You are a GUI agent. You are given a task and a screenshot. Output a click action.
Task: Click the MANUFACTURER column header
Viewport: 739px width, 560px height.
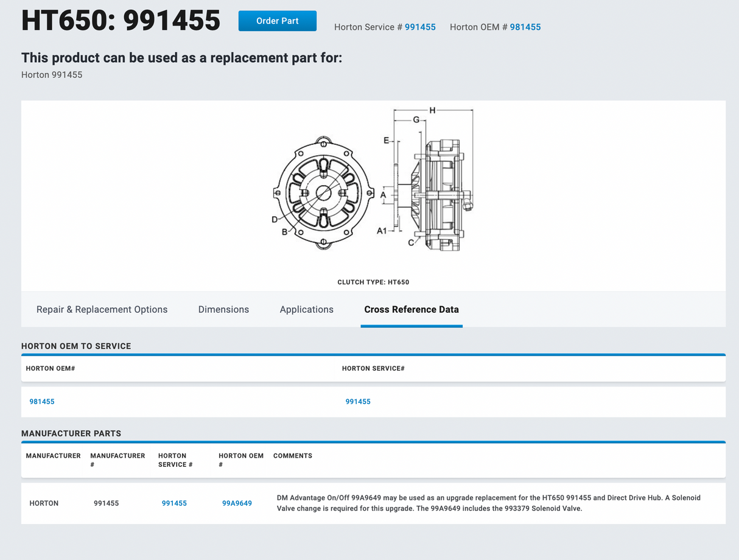[53, 455]
